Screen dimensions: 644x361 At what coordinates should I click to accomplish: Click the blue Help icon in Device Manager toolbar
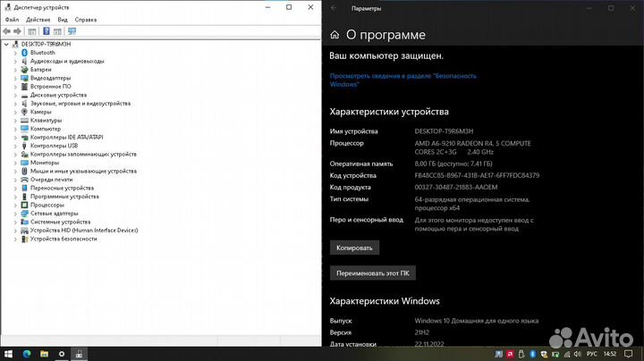47,31
